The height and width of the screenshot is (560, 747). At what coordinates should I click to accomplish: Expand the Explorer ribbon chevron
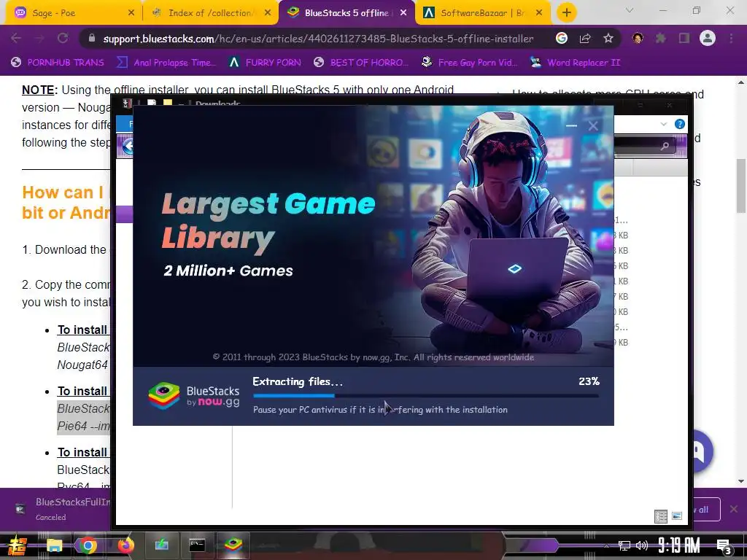pyautogui.click(x=664, y=124)
